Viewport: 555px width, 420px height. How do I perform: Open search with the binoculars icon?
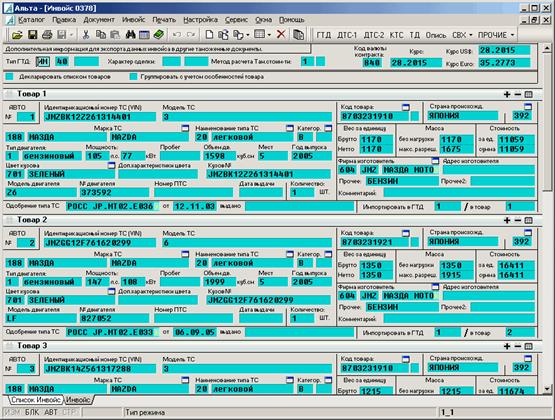pyautogui.click(x=130, y=35)
